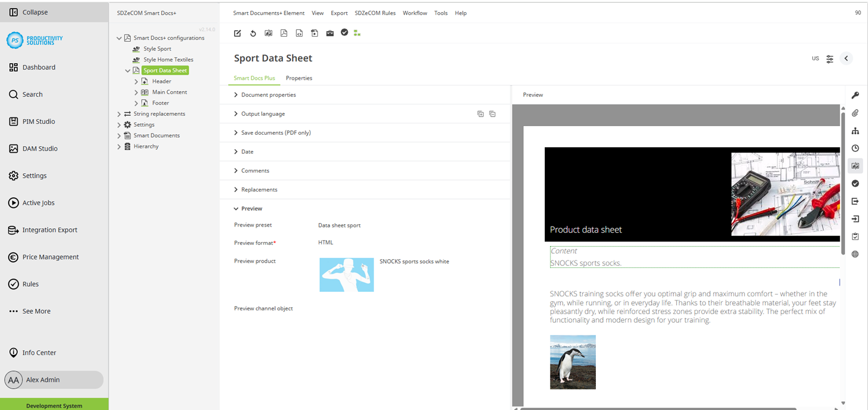Screen dimensions: 868x410
Task: Open the attachments paperclip icon on the right
Action: [x=855, y=113]
